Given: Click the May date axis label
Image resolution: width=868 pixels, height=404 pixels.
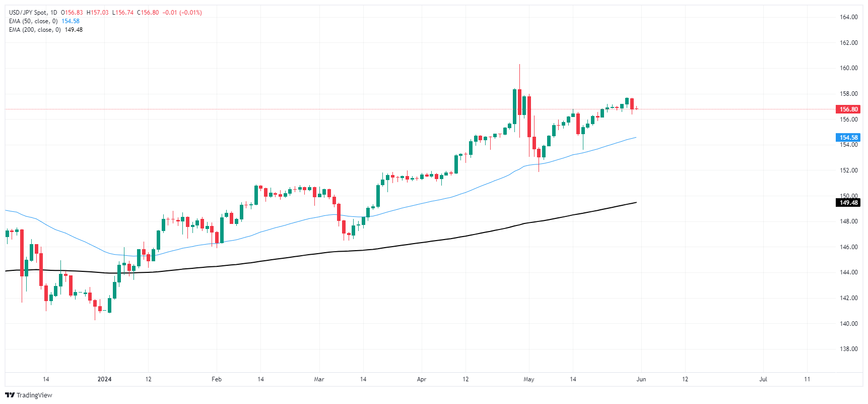Looking at the screenshot, I should [529, 379].
